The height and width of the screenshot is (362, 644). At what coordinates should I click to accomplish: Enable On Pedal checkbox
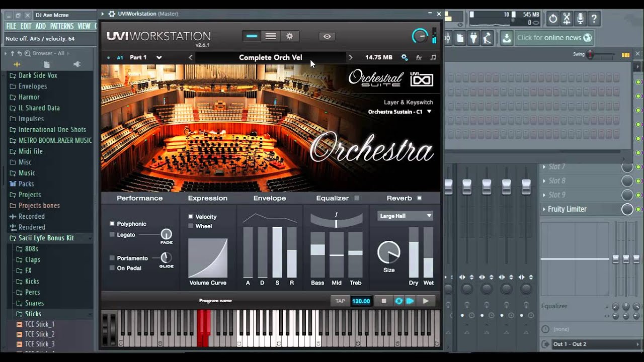click(112, 268)
